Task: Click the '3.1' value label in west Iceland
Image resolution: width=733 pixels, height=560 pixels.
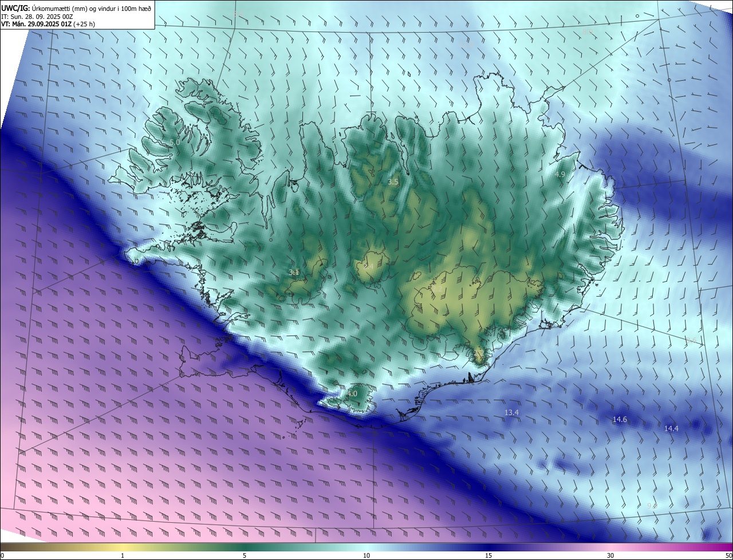Action: (x=294, y=273)
